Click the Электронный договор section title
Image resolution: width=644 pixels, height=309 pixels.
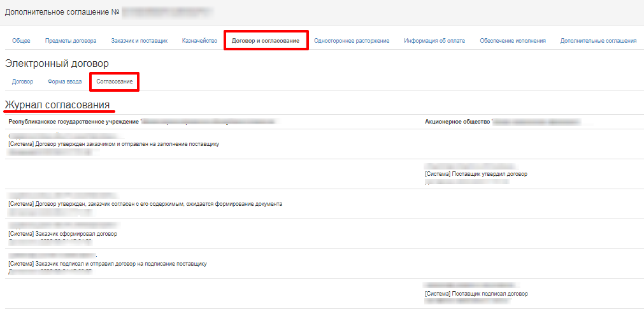tap(57, 63)
